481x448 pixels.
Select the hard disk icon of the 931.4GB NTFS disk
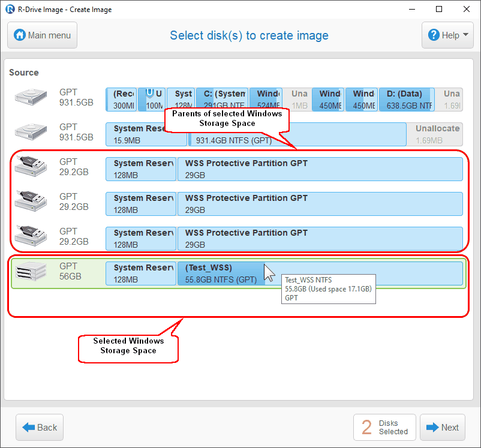click(31, 131)
